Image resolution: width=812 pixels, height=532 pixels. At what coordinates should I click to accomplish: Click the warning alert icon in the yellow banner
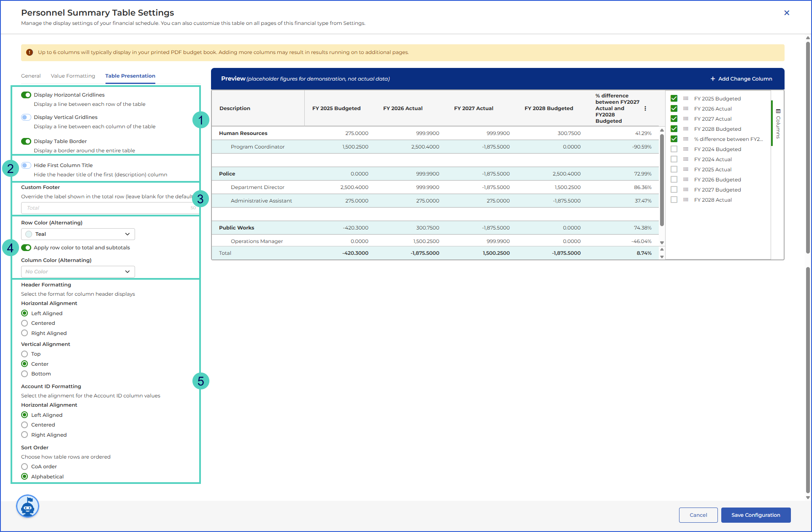point(30,52)
